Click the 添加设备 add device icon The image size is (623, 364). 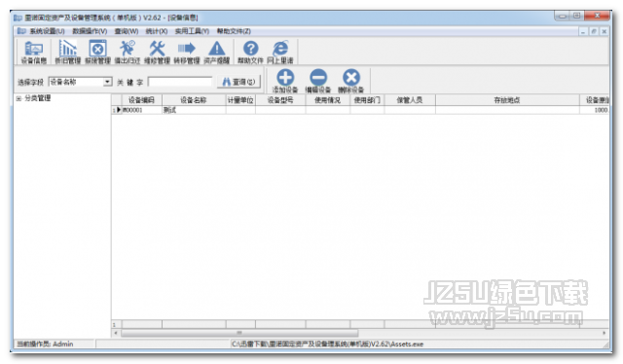(285, 81)
